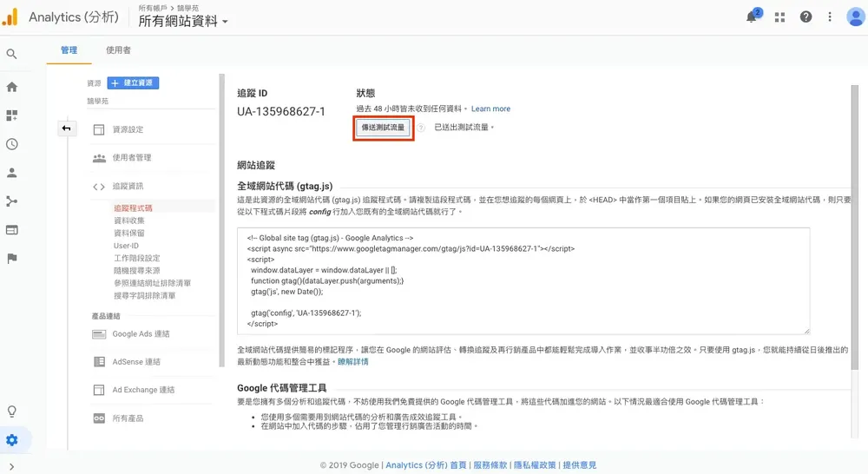This screenshot has height=474, width=868.
Task: Select 資料保留 data retention item
Action: coord(129,234)
